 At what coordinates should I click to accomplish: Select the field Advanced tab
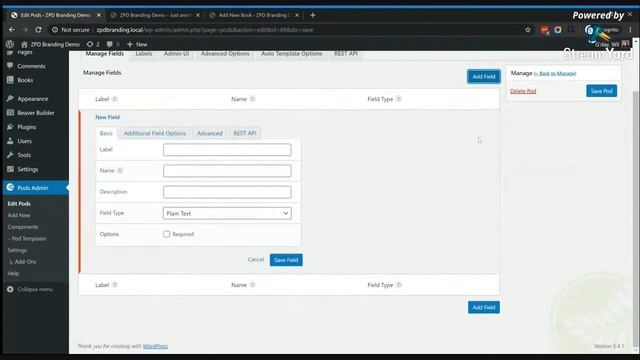tap(210, 133)
